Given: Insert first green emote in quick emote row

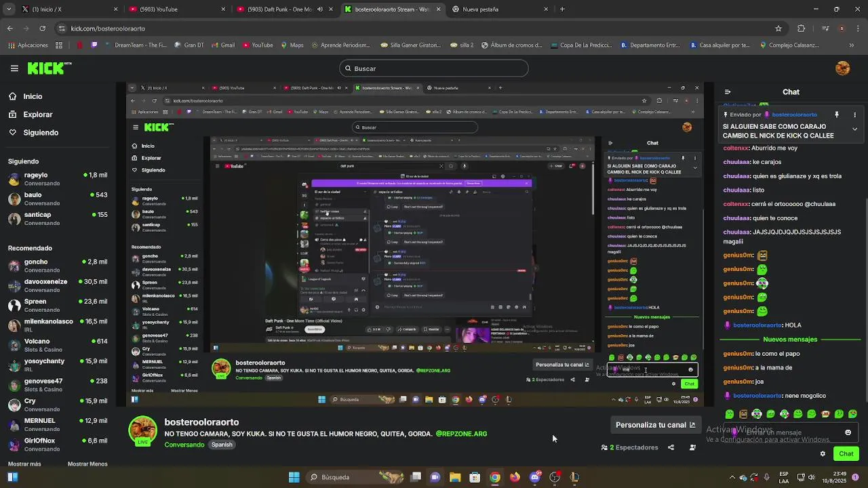Looking at the screenshot, I should click(729, 413).
